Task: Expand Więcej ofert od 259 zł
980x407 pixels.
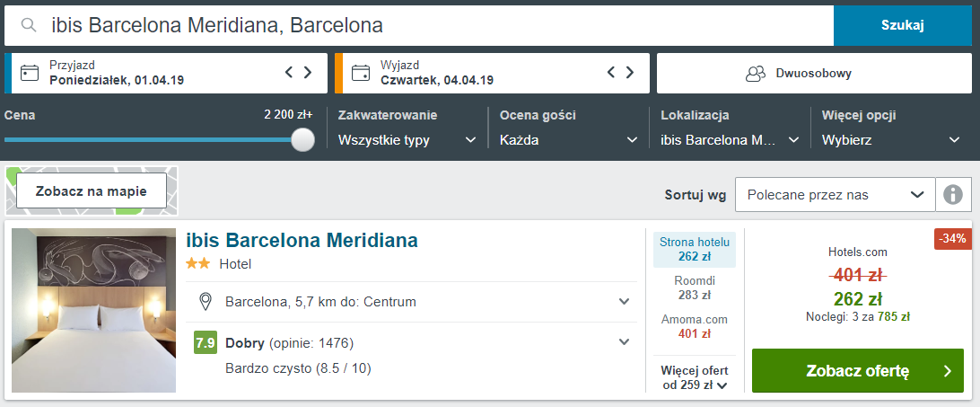Action: point(695,377)
